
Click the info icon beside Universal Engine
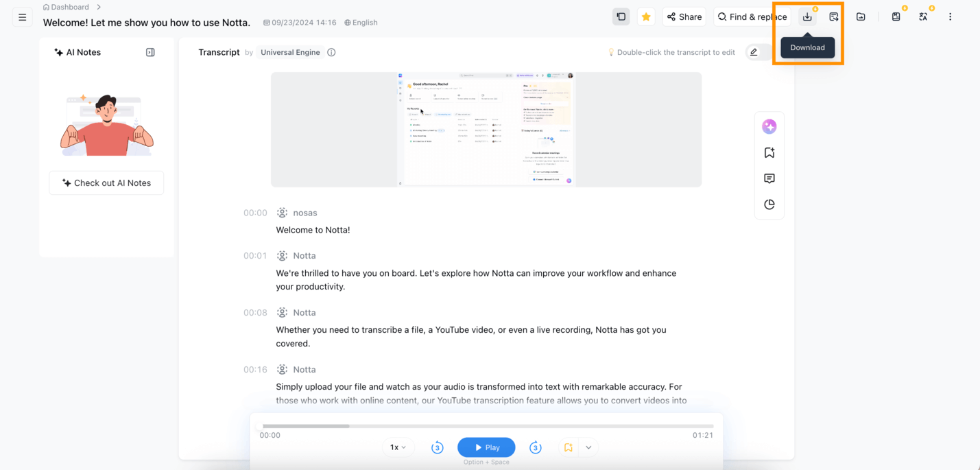pyautogui.click(x=331, y=52)
